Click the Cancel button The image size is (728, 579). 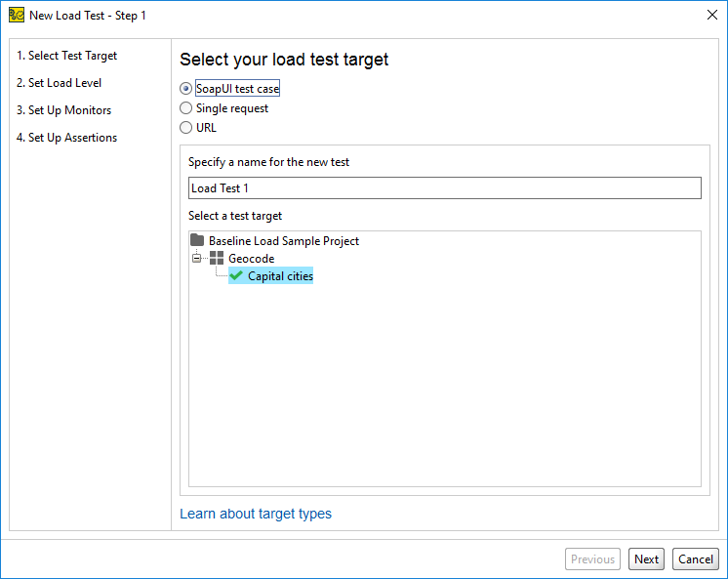[696, 559]
